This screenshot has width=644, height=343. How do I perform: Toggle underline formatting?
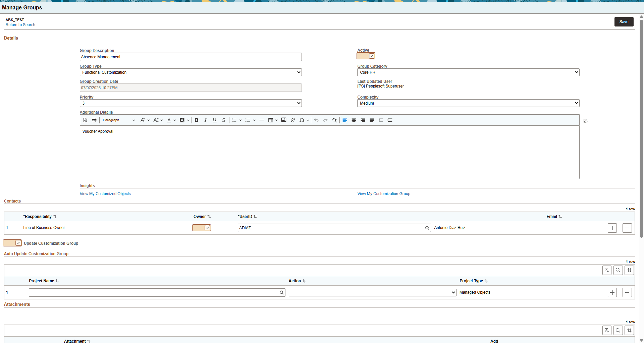click(x=215, y=120)
